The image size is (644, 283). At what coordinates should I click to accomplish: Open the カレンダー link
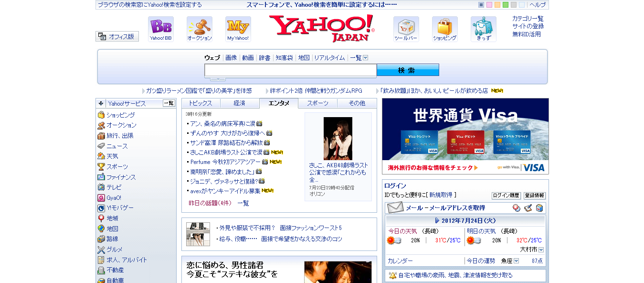401,261
